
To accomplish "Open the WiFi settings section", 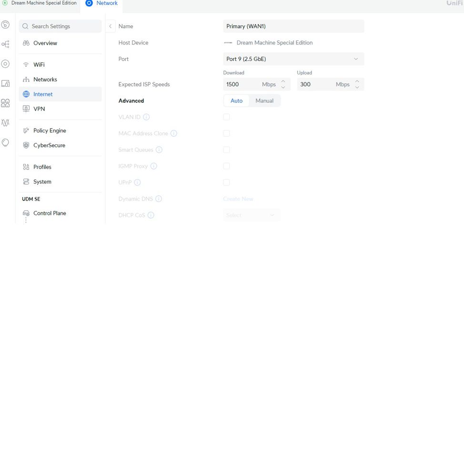I will click(39, 65).
